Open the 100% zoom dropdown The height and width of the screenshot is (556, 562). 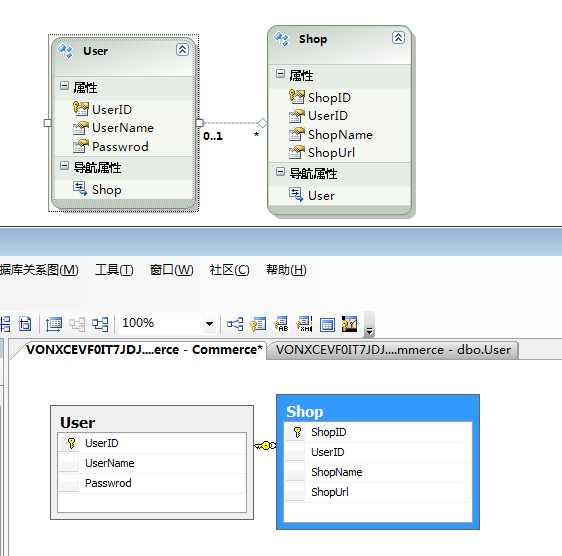pos(209,324)
